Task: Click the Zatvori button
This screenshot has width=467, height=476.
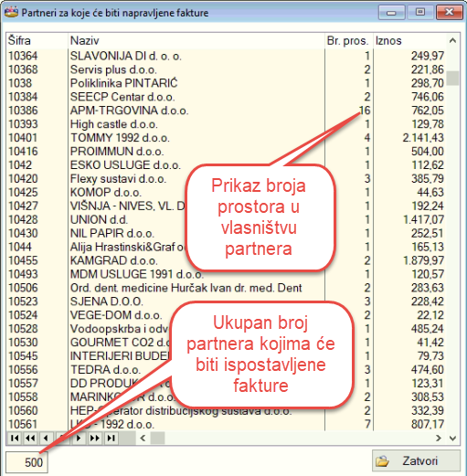Action: coord(416,460)
